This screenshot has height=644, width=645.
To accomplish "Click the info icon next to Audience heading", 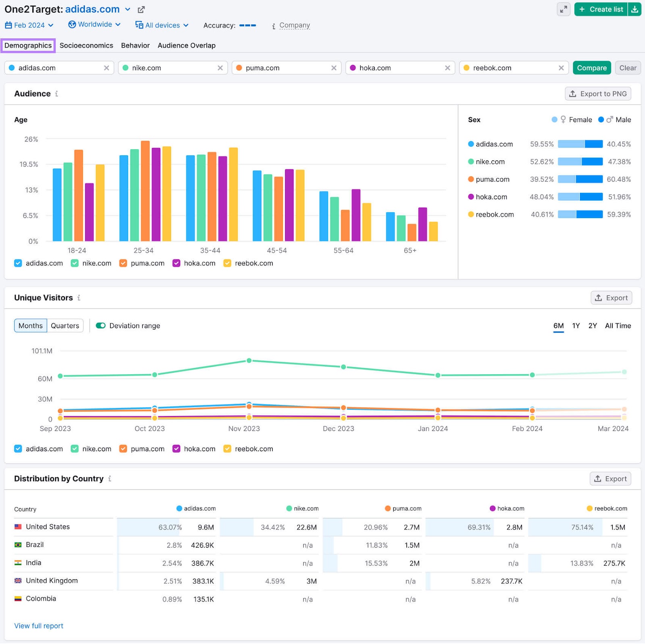I will (57, 94).
